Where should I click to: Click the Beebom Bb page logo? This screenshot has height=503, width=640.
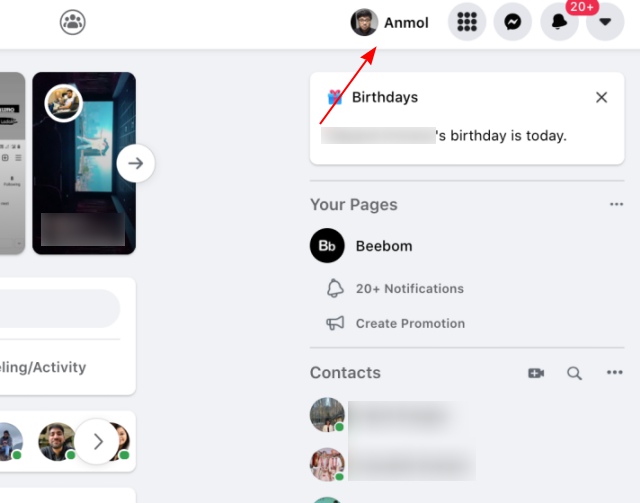327,245
